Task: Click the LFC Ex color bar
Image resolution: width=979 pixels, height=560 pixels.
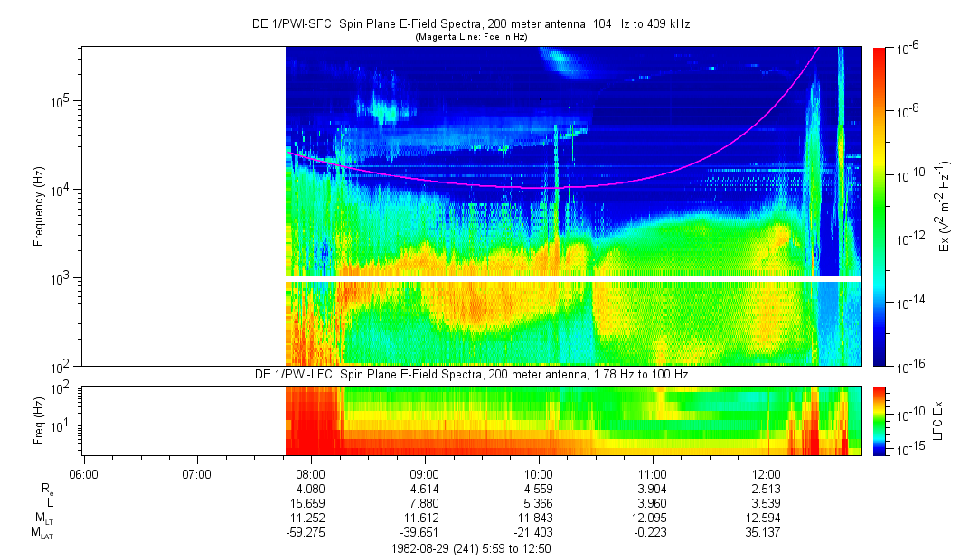Action: pyautogui.click(x=880, y=420)
